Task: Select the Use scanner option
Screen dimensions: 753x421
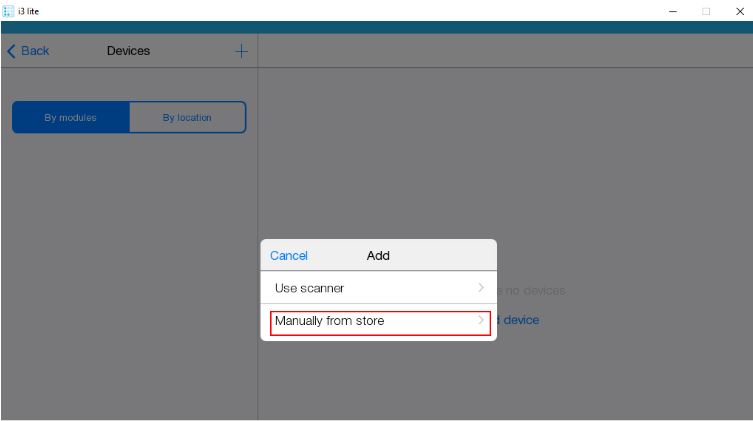Action: click(310, 288)
